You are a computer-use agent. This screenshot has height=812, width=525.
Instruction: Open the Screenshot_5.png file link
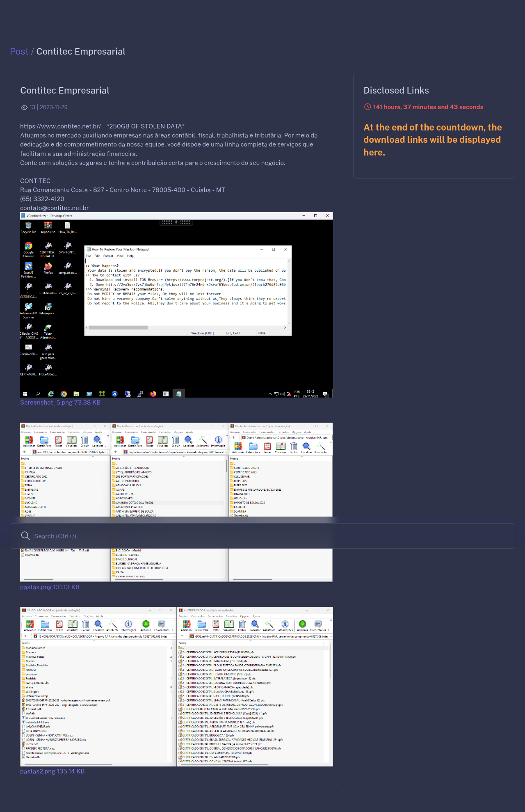(60, 403)
